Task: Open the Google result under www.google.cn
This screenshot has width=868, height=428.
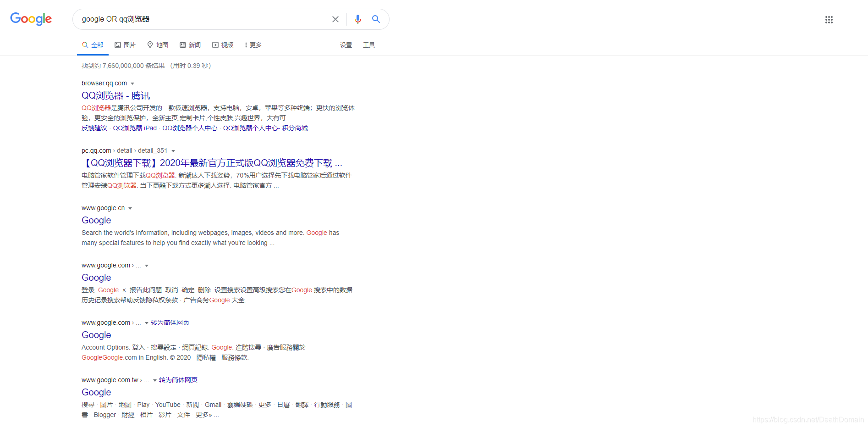Action: (96, 220)
